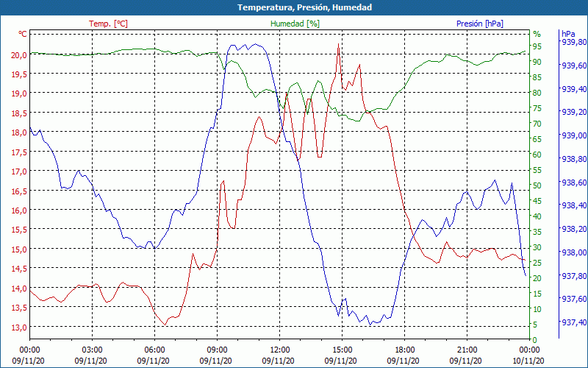Click the '19,5' temperature axis value
588x368 pixels.
click(19, 74)
